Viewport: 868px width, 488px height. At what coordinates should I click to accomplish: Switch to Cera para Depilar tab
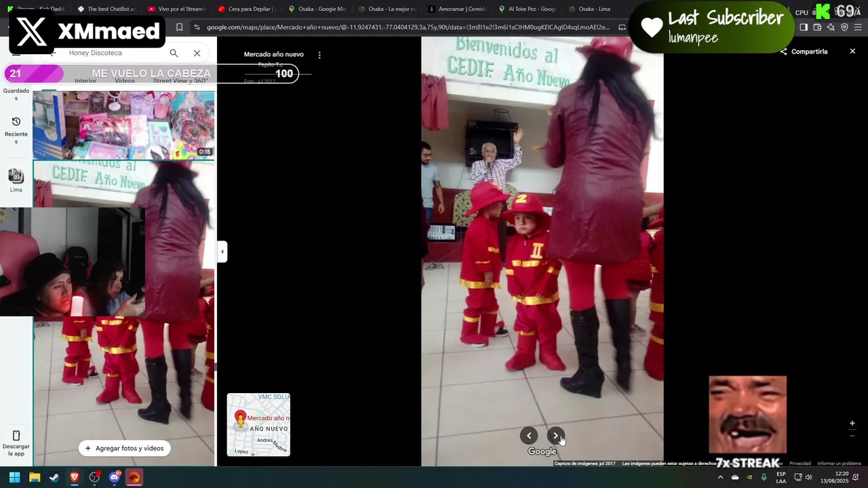point(247,9)
